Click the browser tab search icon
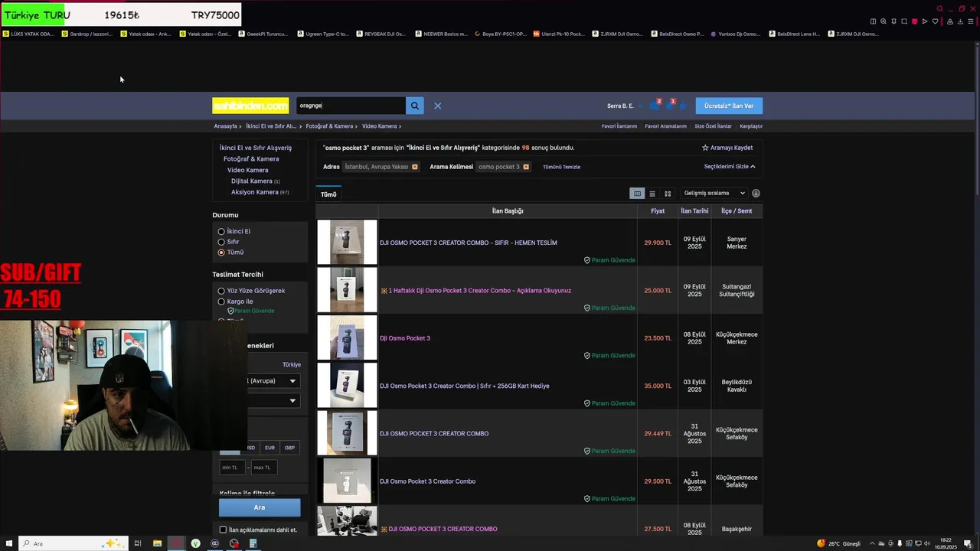The height and width of the screenshot is (551, 980). tap(940, 9)
